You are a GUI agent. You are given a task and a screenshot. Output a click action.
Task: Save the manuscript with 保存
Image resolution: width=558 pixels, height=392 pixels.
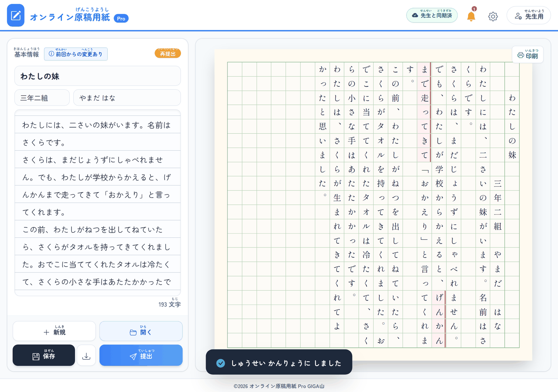coord(44,355)
